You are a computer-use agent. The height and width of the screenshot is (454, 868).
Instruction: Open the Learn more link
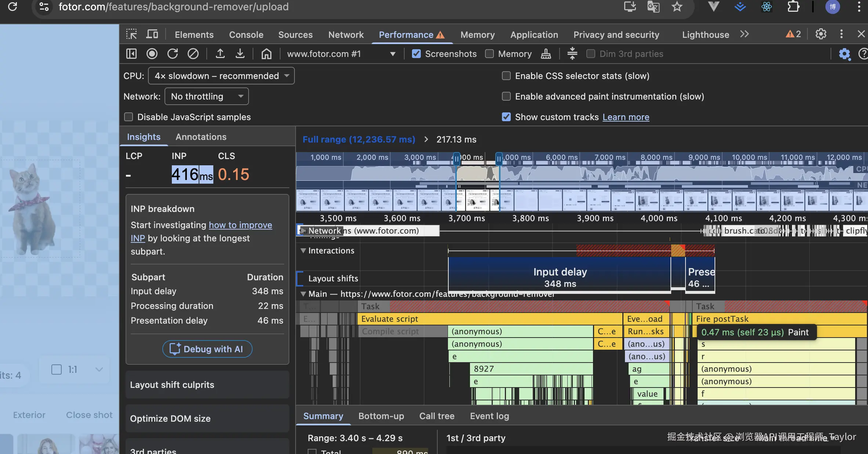[x=626, y=117]
